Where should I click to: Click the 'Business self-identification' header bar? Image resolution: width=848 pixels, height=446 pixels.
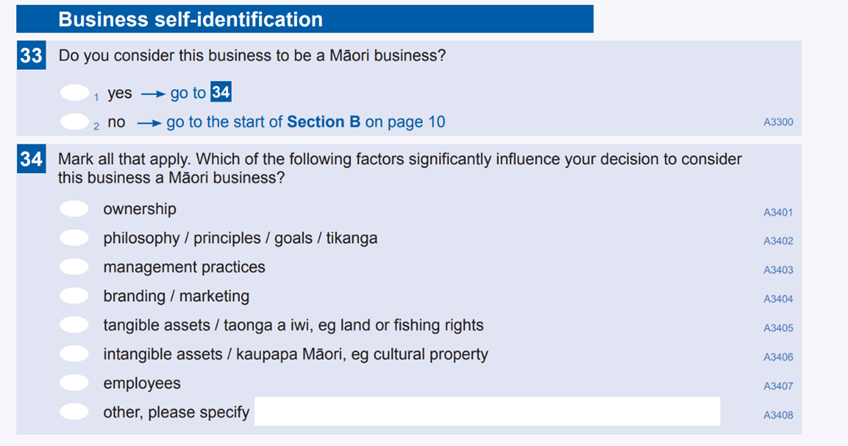[305, 19]
